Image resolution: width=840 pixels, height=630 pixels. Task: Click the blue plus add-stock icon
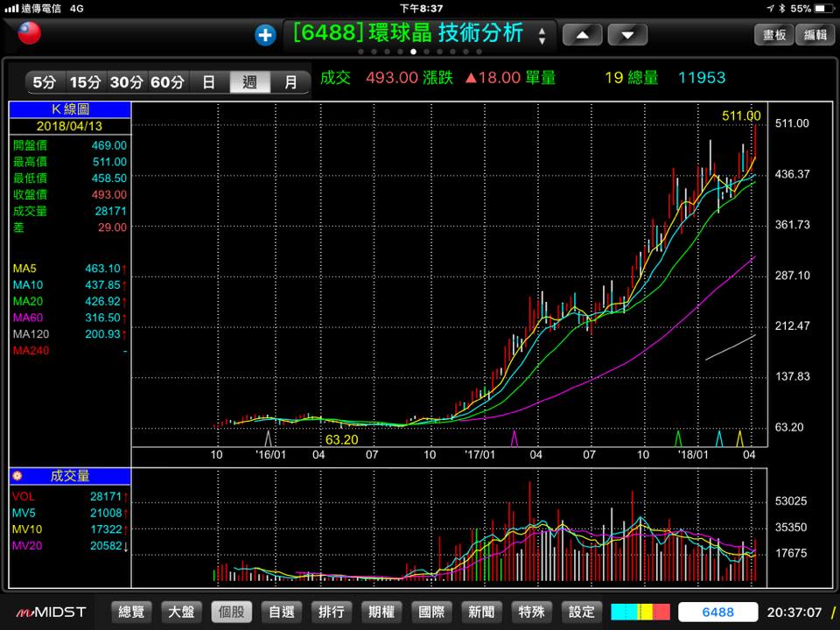tap(265, 35)
